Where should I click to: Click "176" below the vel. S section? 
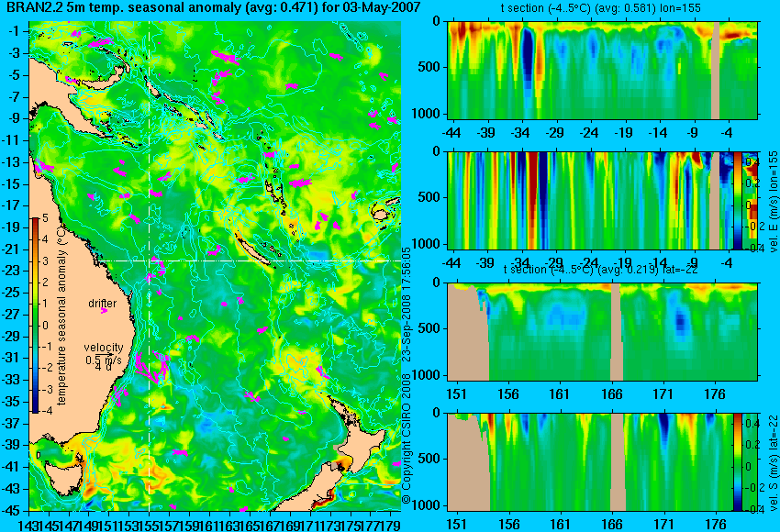(x=717, y=525)
